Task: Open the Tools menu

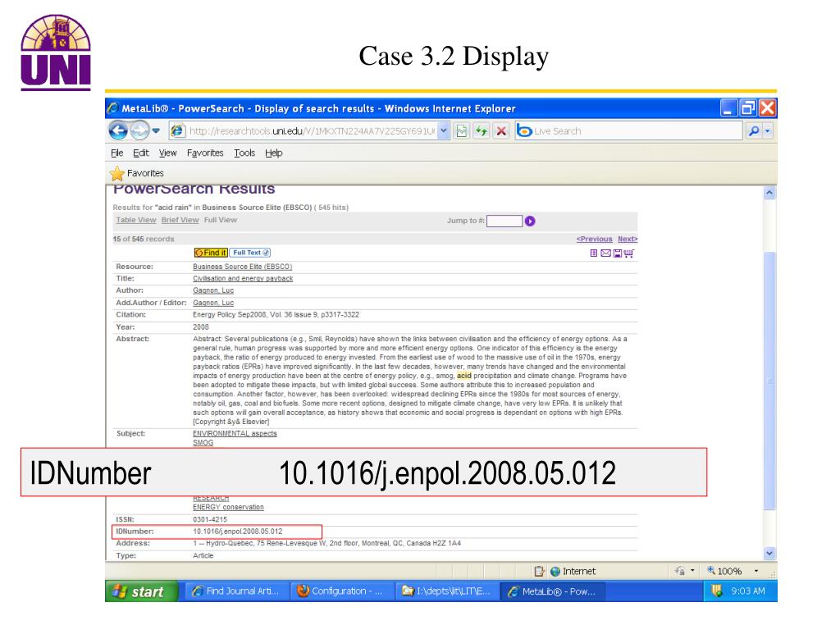Action: (244, 153)
